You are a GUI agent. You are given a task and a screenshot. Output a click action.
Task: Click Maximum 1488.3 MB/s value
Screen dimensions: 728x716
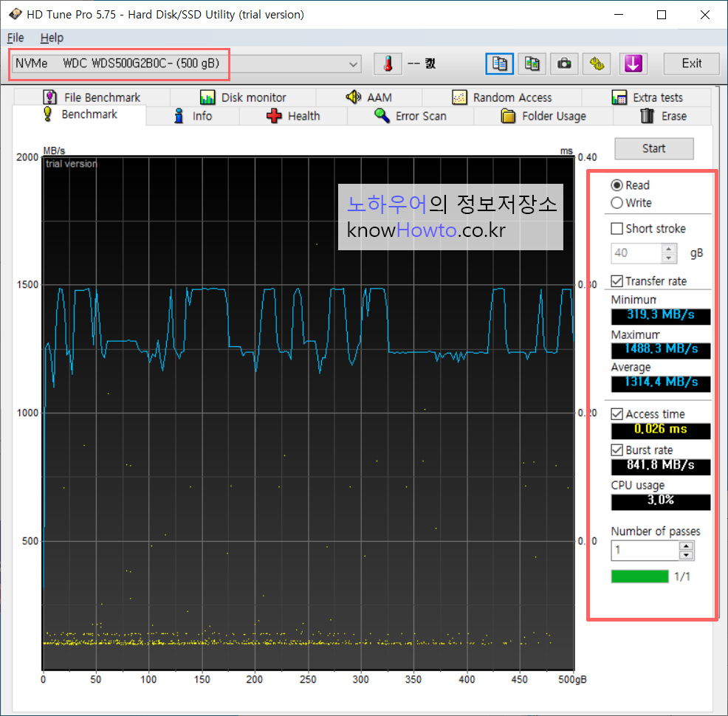tap(661, 349)
